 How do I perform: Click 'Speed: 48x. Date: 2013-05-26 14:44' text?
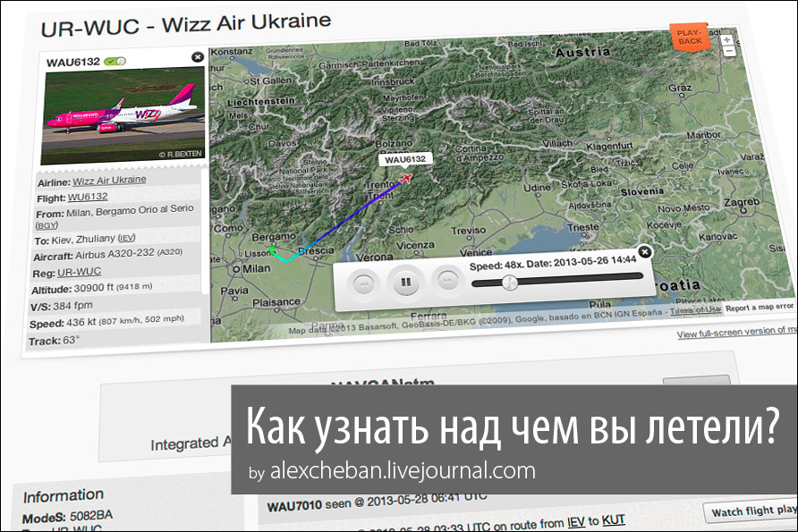click(x=553, y=263)
